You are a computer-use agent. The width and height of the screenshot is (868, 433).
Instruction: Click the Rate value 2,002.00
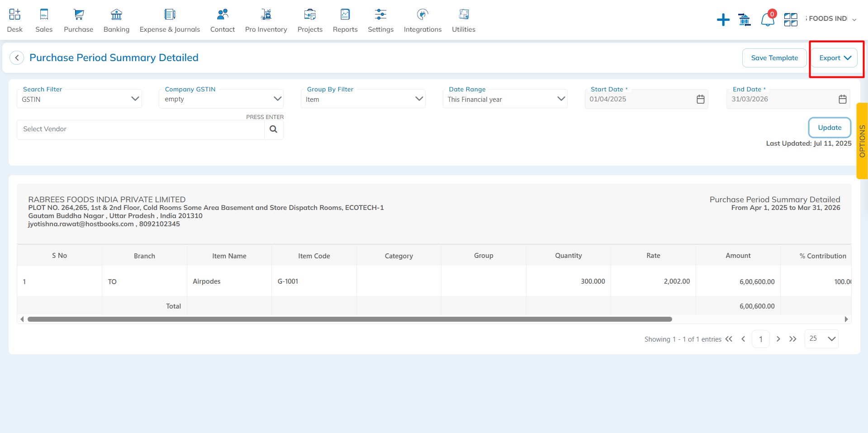[x=677, y=281]
